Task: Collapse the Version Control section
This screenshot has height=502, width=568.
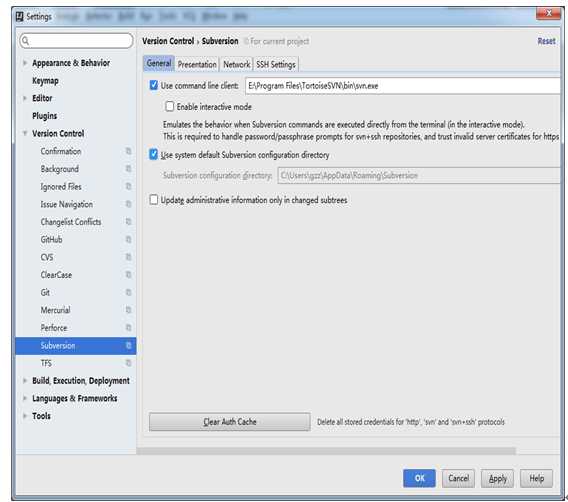Action: click(x=25, y=134)
